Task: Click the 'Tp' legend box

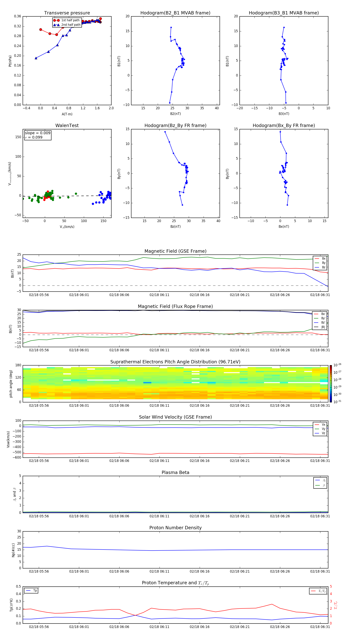Action: pyautogui.click(x=31, y=591)
